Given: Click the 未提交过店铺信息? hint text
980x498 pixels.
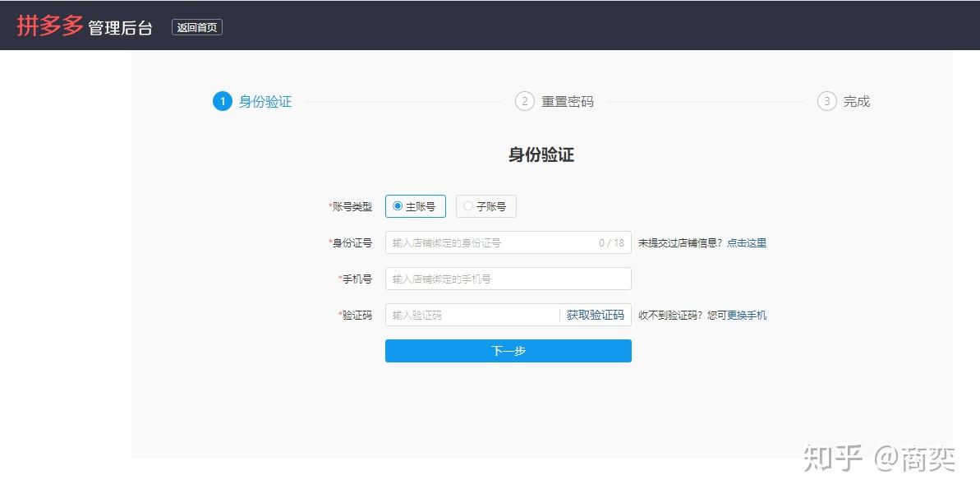Looking at the screenshot, I should click(679, 242).
